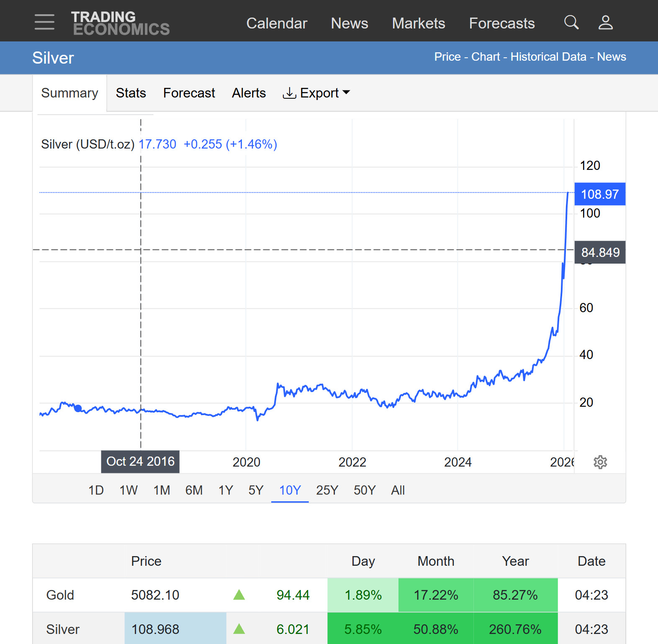The width and height of the screenshot is (658, 644).
Task: Click Gold's green up arrow
Action: click(x=239, y=595)
